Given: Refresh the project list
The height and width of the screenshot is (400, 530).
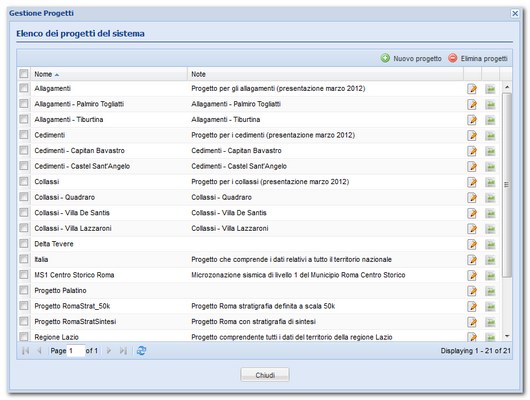Looking at the screenshot, I should coord(141,351).
